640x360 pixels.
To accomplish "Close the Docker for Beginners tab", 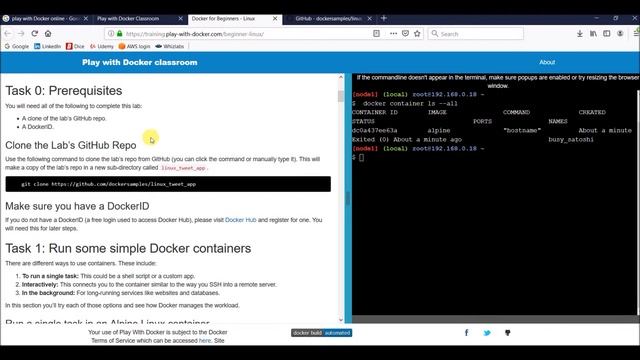I will [275, 19].
